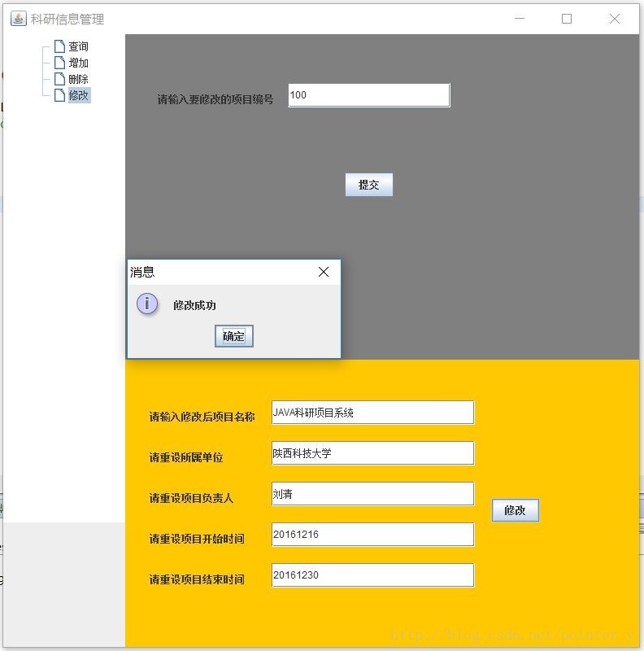The image size is (644, 651).
Task: Click the info icon in 消息 dialog
Action: tap(147, 304)
